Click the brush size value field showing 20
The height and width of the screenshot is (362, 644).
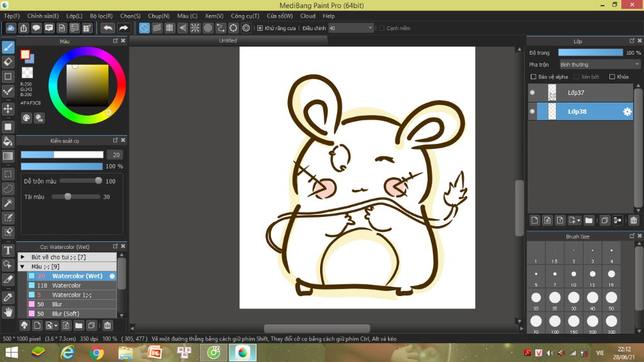pyautogui.click(x=116, y=155)
